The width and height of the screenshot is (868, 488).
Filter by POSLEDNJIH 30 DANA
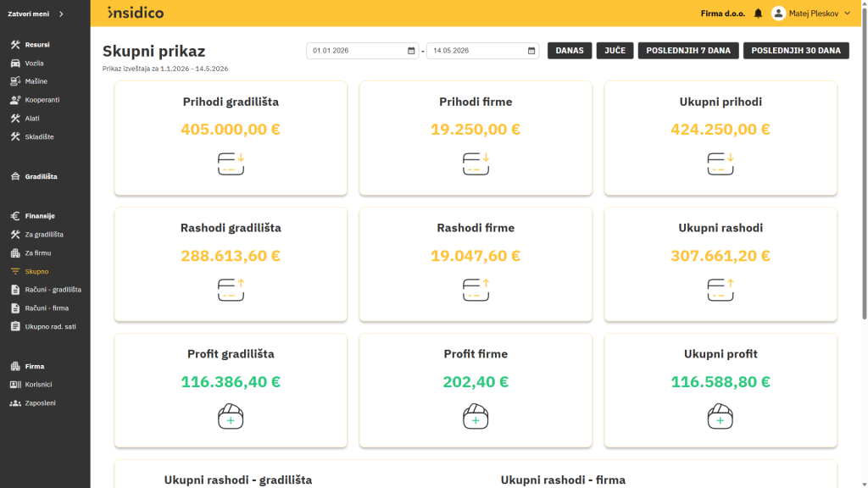tap(796, 50)
